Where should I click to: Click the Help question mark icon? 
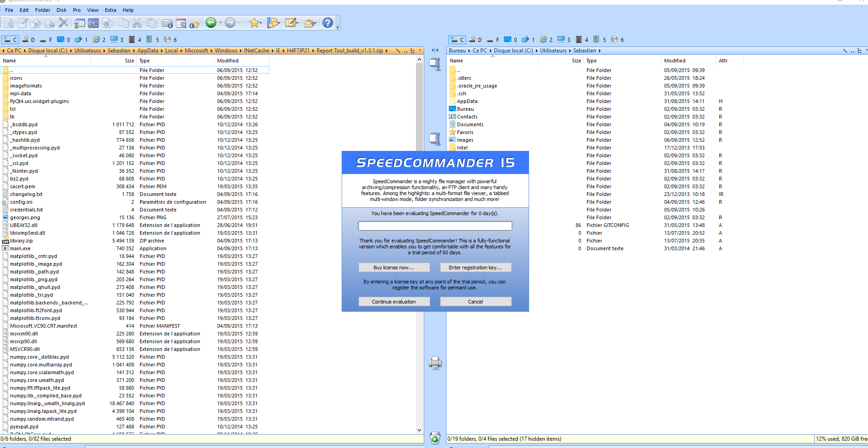tap(328, 23)
